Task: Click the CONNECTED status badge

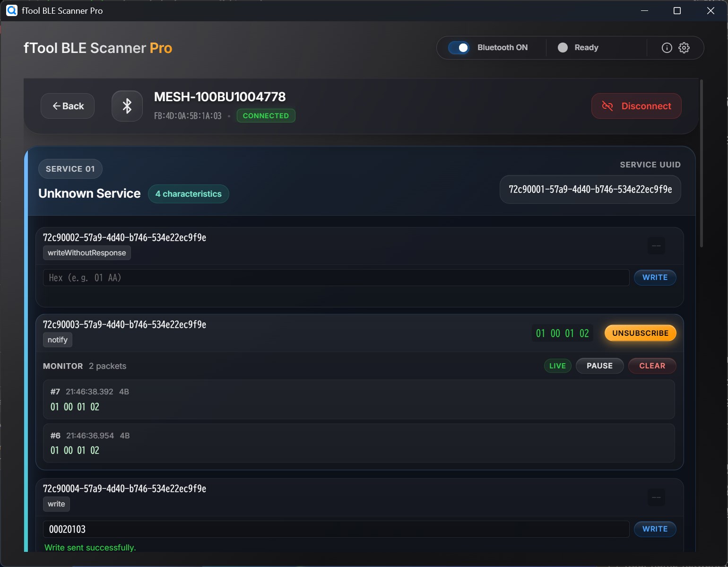Action: [266, 115]
